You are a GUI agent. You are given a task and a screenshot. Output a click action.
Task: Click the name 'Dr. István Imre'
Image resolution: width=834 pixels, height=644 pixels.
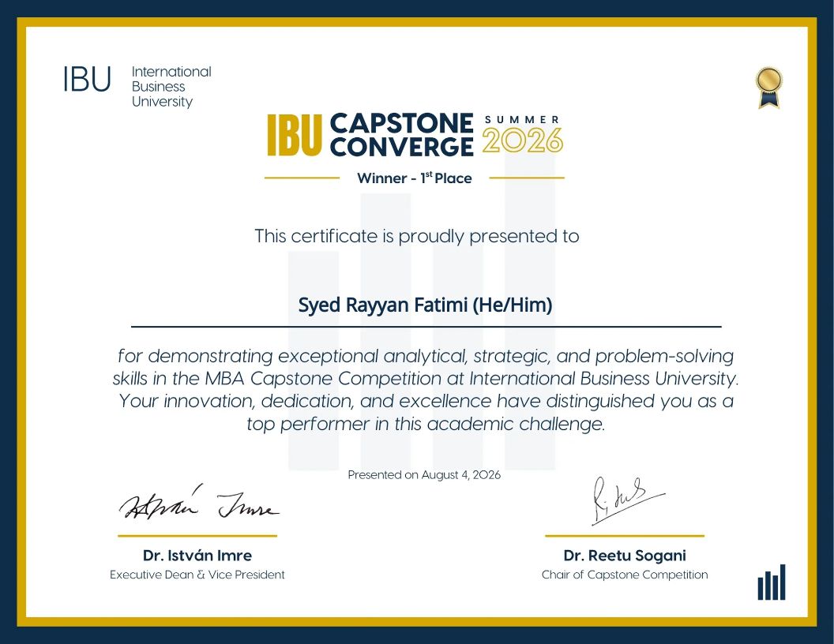[197, 556]
